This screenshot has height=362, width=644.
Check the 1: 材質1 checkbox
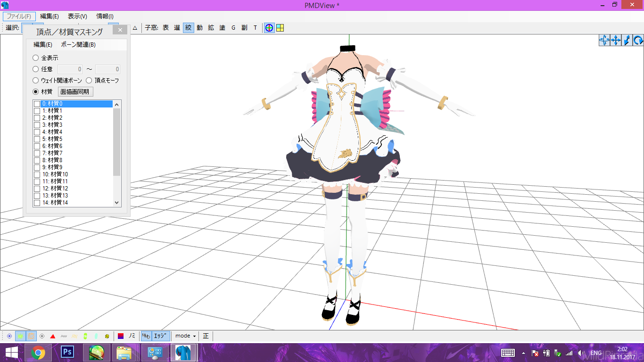(x=37, y=111)
